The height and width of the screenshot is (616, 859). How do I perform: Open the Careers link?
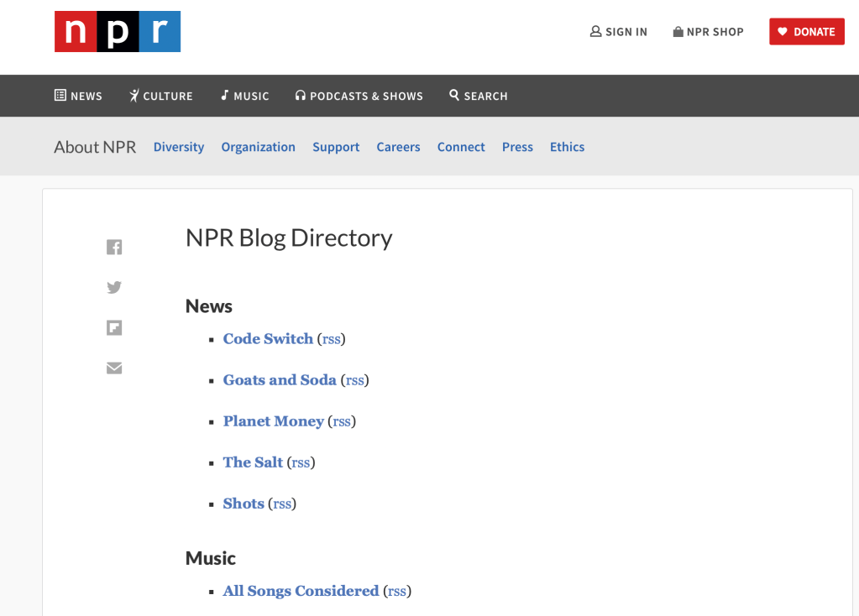(398, 147)
